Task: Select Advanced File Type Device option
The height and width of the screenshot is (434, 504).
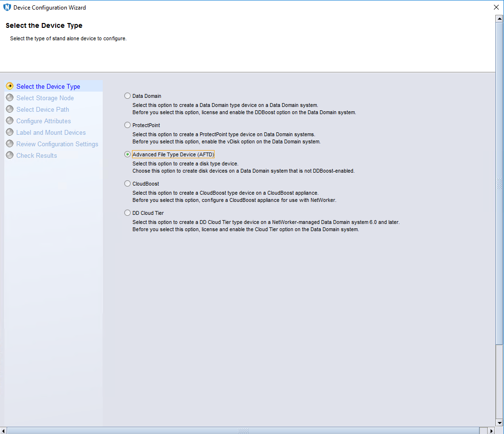Action: coord(127,154)
